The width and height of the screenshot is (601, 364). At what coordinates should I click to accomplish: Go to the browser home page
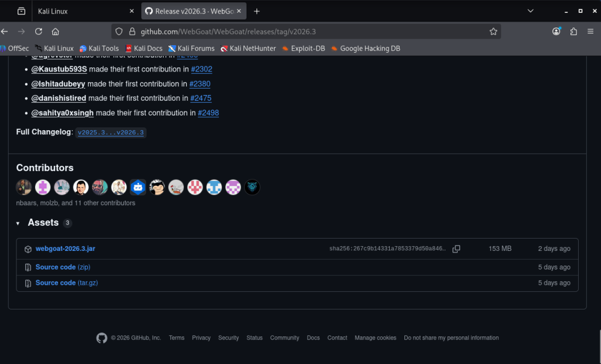56,32
